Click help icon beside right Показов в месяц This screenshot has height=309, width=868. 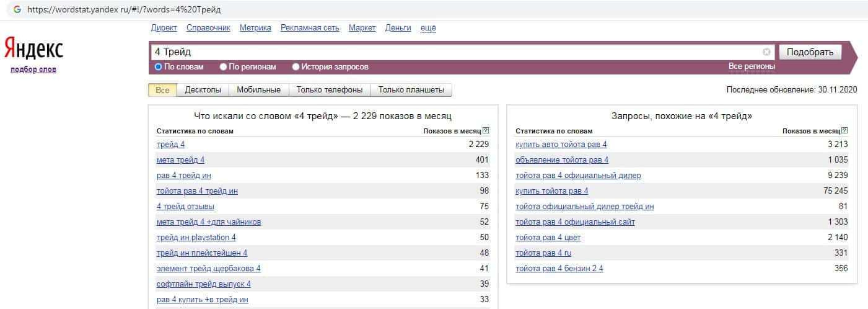click(x=844, y=131)
